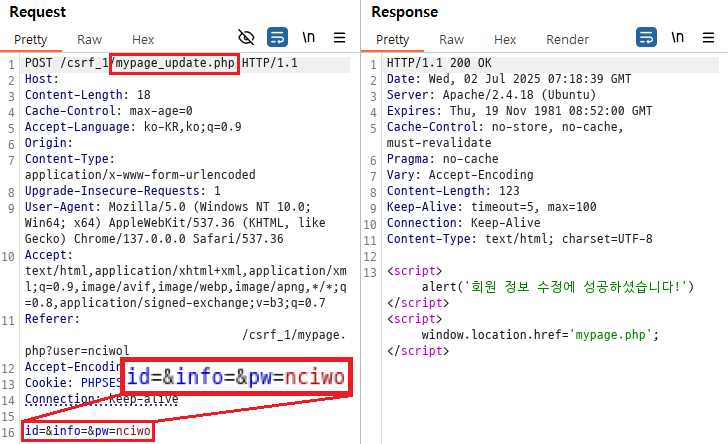
Task: Toggle word wrap icon in Response panel
Action: 646,37
